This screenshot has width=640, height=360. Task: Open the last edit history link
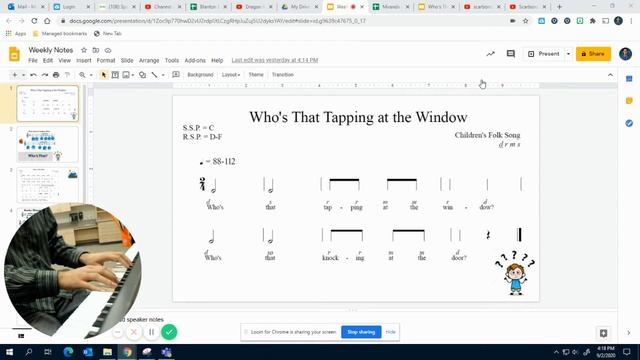coord(275,60)
